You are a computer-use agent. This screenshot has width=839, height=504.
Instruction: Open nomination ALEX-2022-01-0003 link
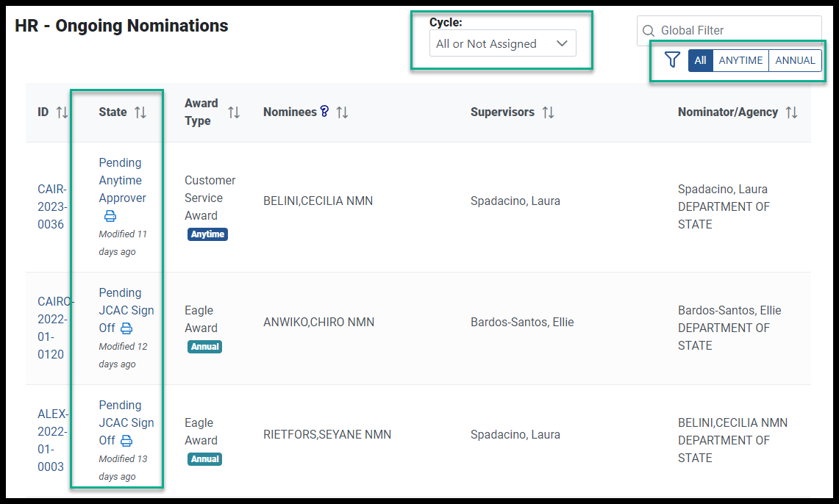52,440
